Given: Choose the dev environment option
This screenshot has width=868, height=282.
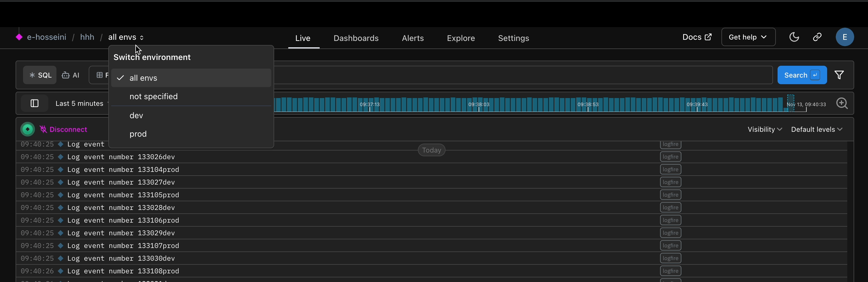Looking at the screenshot, I should click(x=137, y=115).
